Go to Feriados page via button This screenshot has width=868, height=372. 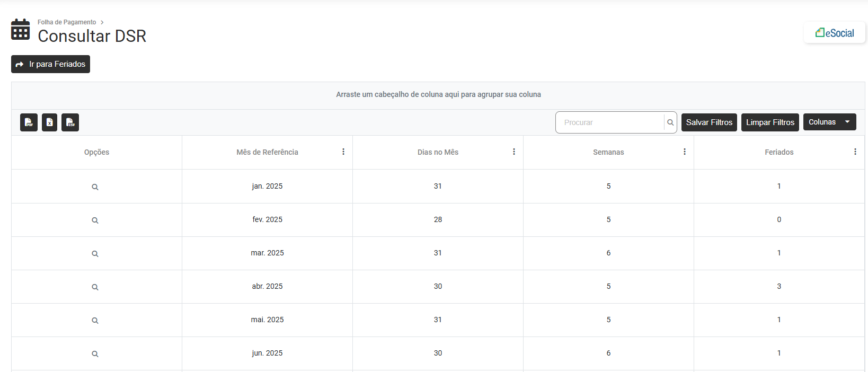coord(51,64)
